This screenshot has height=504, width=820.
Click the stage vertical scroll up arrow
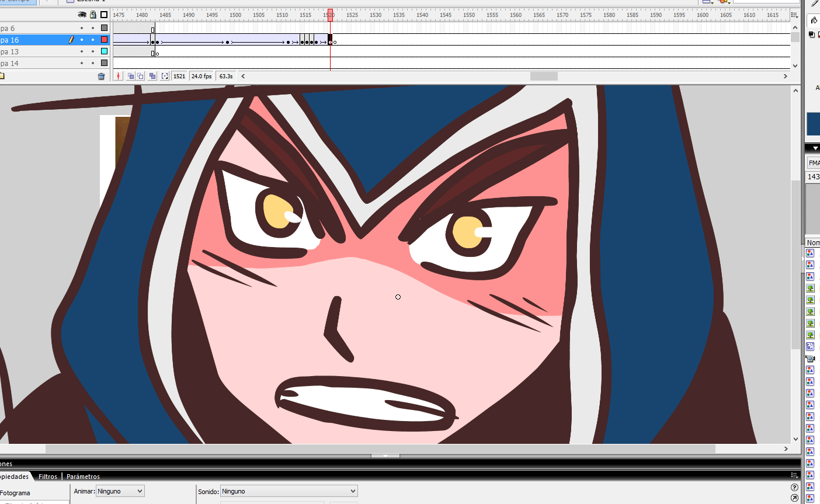tap(795, 91)
